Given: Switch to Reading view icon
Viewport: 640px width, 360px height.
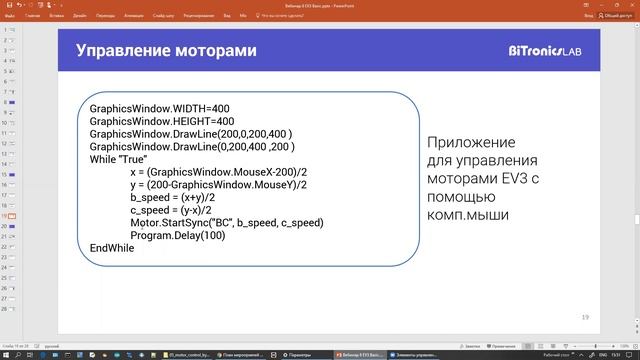Looking at the screenshot, I should coord(553,346).
